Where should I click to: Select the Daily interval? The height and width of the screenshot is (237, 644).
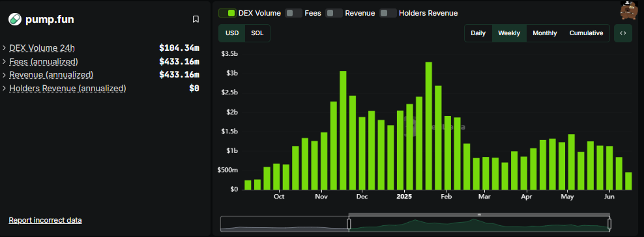[478, 33]
